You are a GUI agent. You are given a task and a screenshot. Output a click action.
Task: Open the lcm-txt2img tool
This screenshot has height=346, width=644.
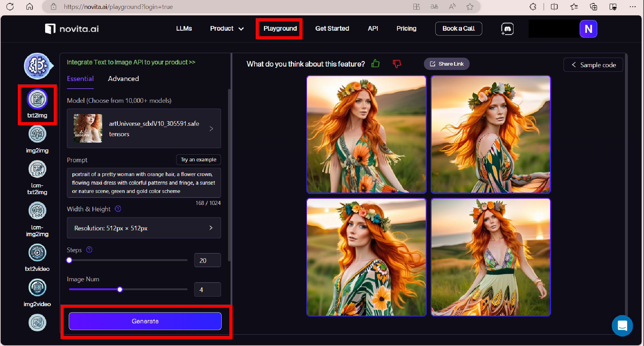(37, 169)
